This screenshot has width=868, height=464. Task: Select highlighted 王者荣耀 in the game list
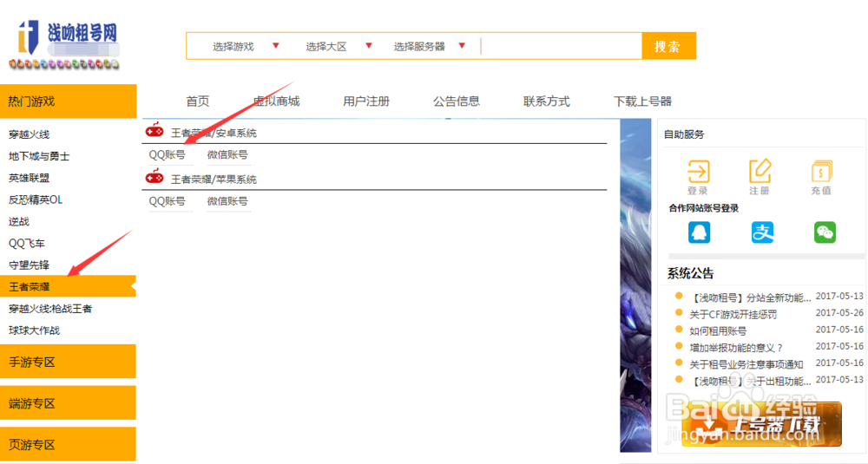coord(68,286)
